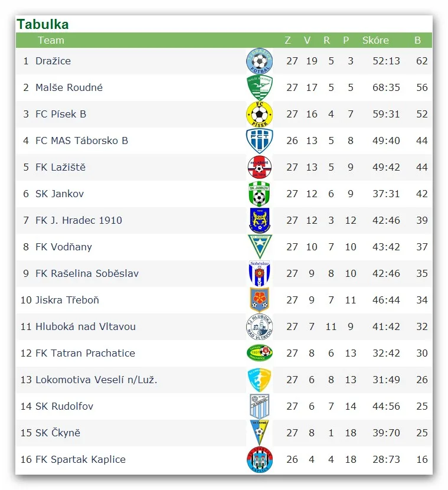Click the FK Vodňany triangle star logo
Viewport: 448px width, 490px height.
tap(260, 247)
